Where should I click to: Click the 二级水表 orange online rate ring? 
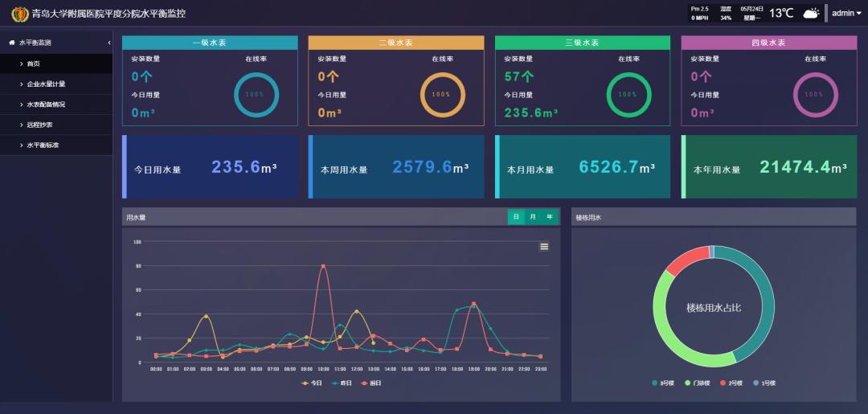442,95
